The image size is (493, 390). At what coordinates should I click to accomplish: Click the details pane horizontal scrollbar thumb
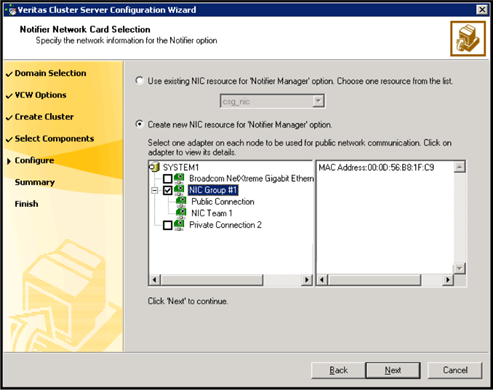[374, 279]
